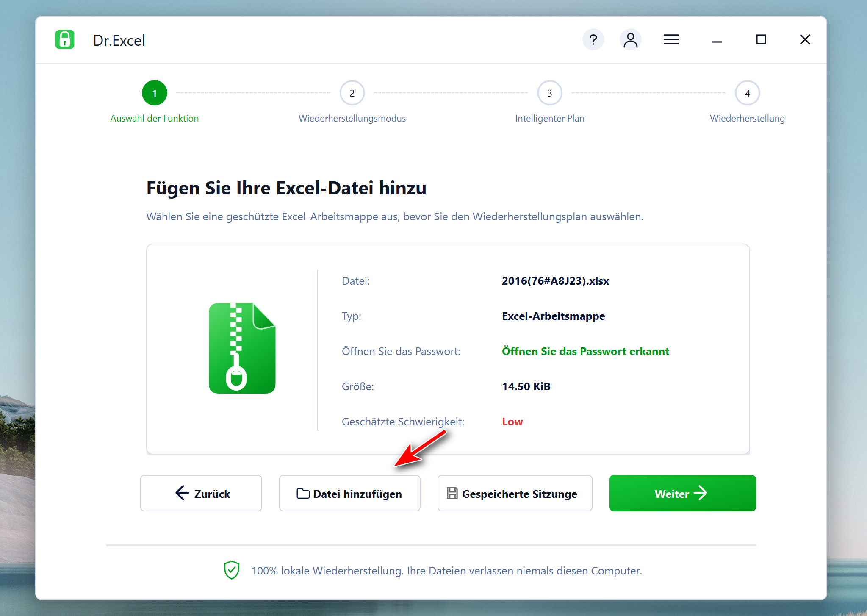Click the Intelligenter Plan step label

click(x=550, y=118)
